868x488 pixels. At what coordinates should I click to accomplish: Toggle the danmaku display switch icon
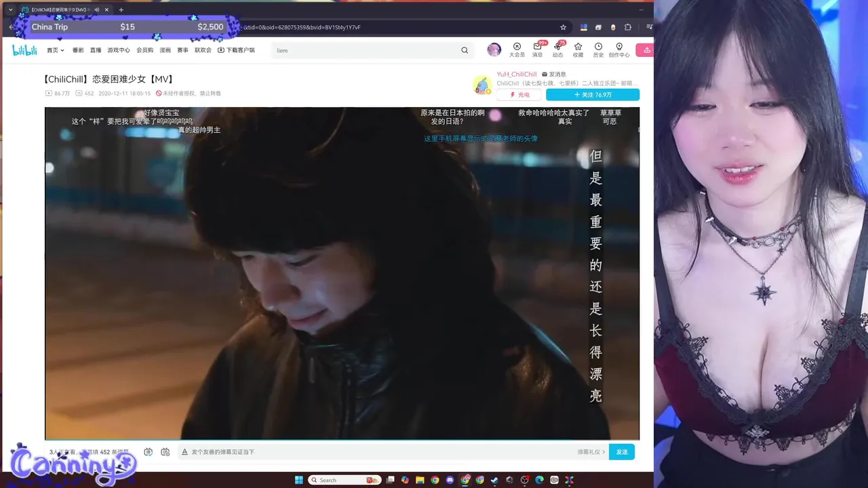coord(148,451)
